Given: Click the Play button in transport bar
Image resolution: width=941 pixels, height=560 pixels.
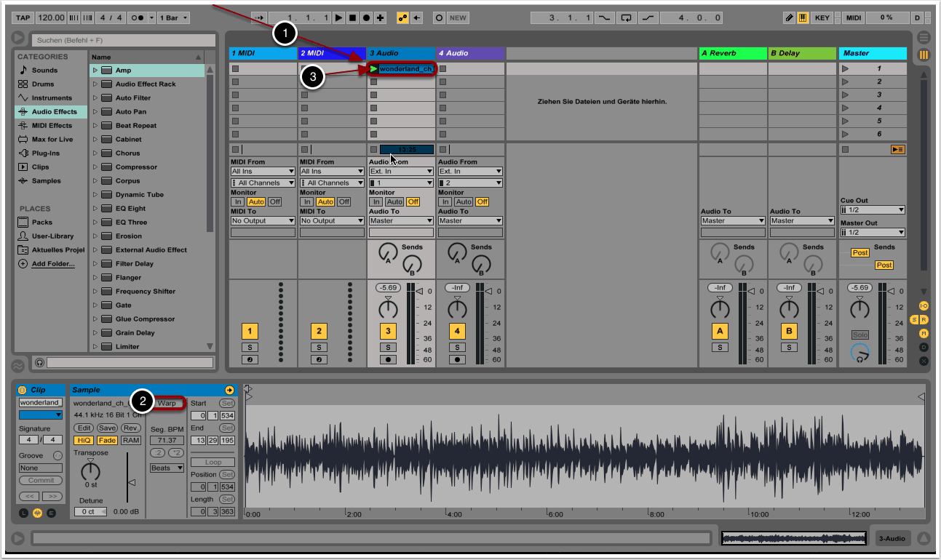Looking at the screenshot, I should (x=338, y=17).
